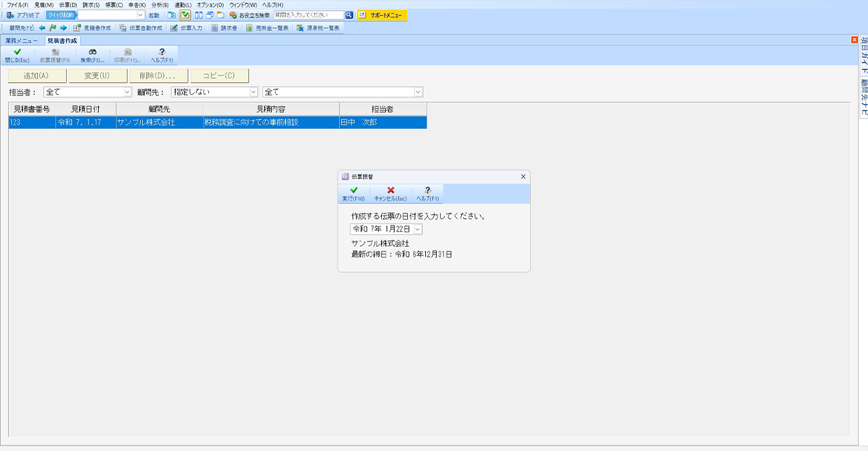Expand the 顧問先 指定しない dropdown
Screen dimensions: 868x451
(253, 92)
